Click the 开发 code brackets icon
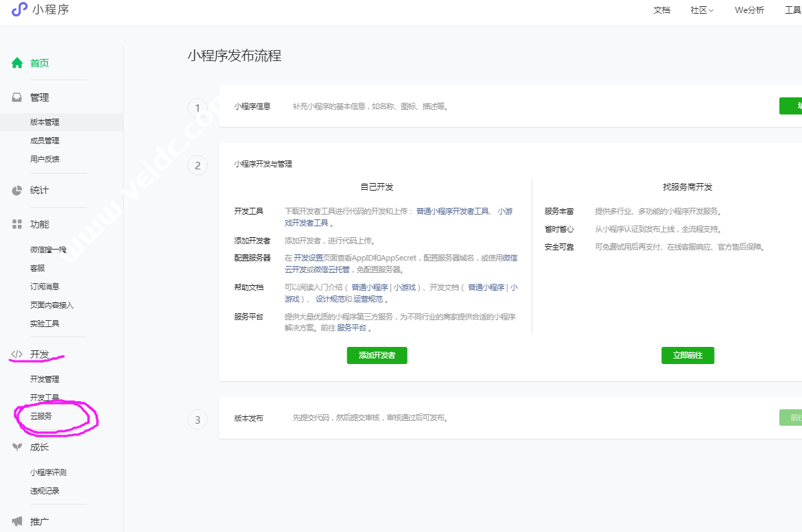 (x=17, y=354)
